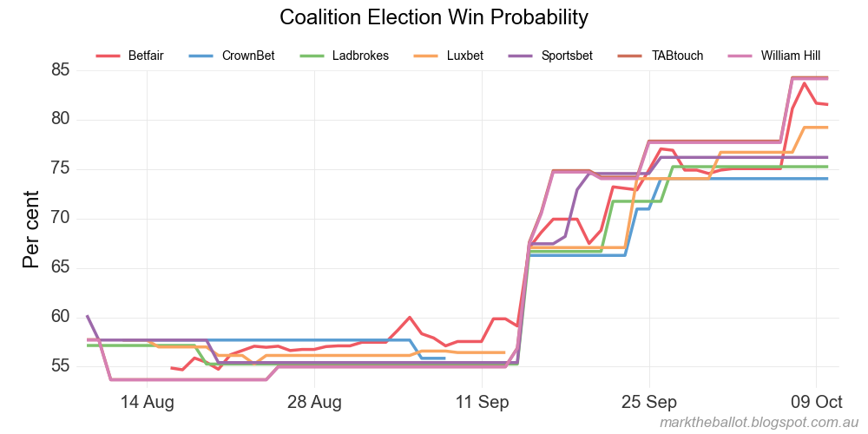The image size is (868, 434).
Task: Click the CrownBet blue legend line swatch
Action: pos(201,56)
